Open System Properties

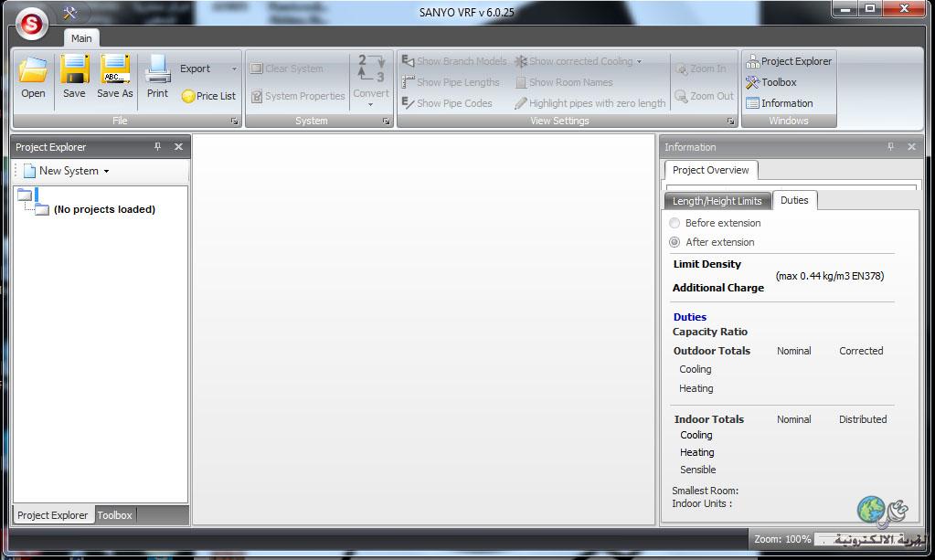[x=298, y=96]
